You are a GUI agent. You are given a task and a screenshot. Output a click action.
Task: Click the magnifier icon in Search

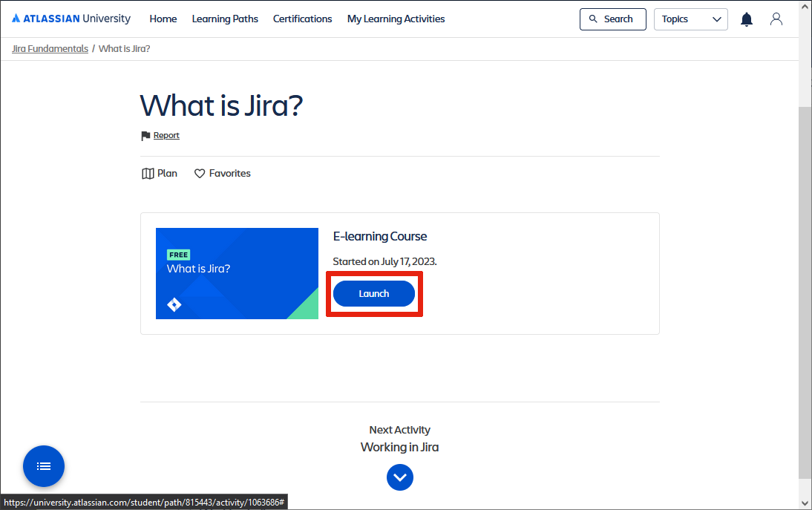coord(593,19)
